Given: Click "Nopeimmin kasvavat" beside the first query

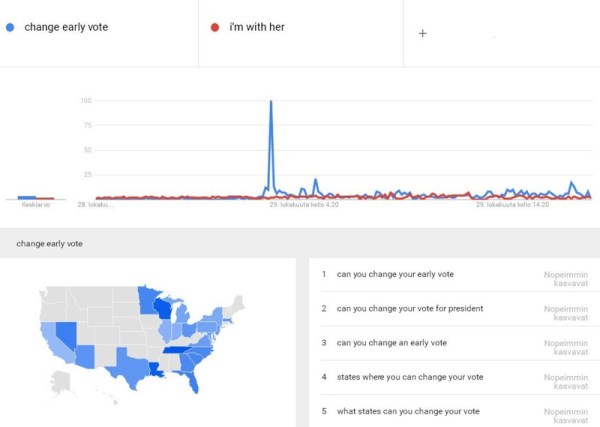Looking at the screenshot, I should click(x=565, y=279).
